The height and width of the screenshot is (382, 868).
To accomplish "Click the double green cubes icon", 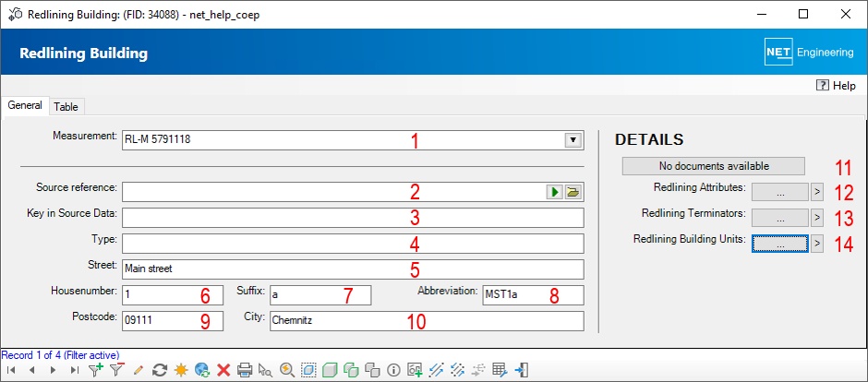I will tap(351, 370).
